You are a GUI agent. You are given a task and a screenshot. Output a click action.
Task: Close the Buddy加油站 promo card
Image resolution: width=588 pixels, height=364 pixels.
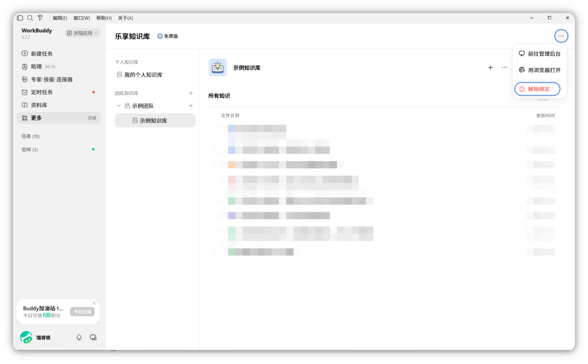tap(94, 303)
